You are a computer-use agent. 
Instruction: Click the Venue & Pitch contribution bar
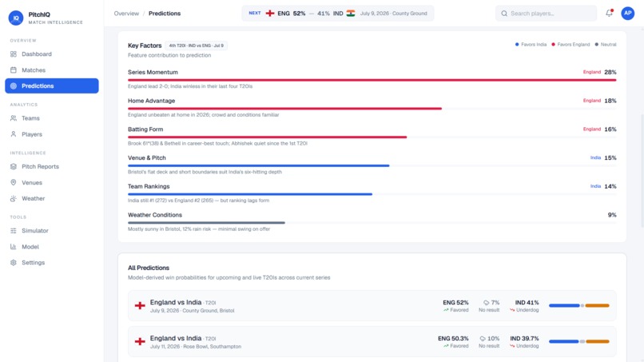(x=259, y=165)
